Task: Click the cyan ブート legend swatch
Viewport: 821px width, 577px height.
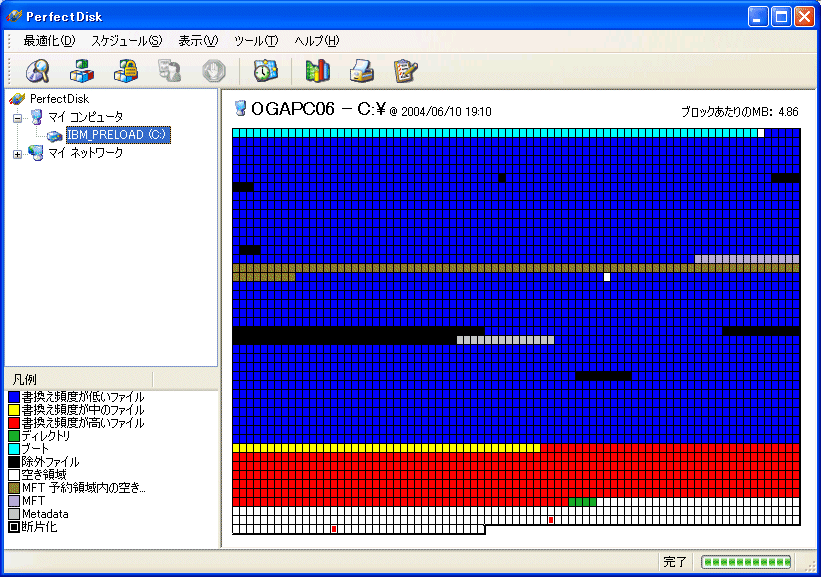Action: [14, 449]
